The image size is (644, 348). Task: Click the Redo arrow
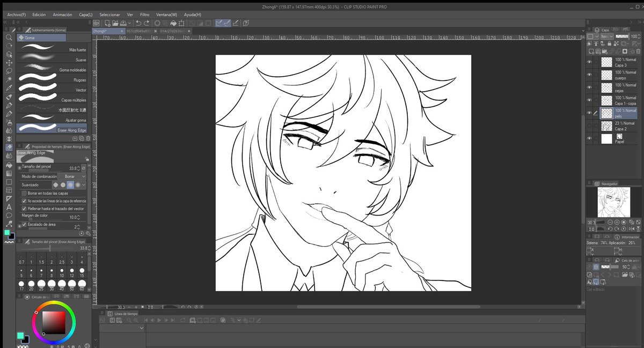(147, 23)
